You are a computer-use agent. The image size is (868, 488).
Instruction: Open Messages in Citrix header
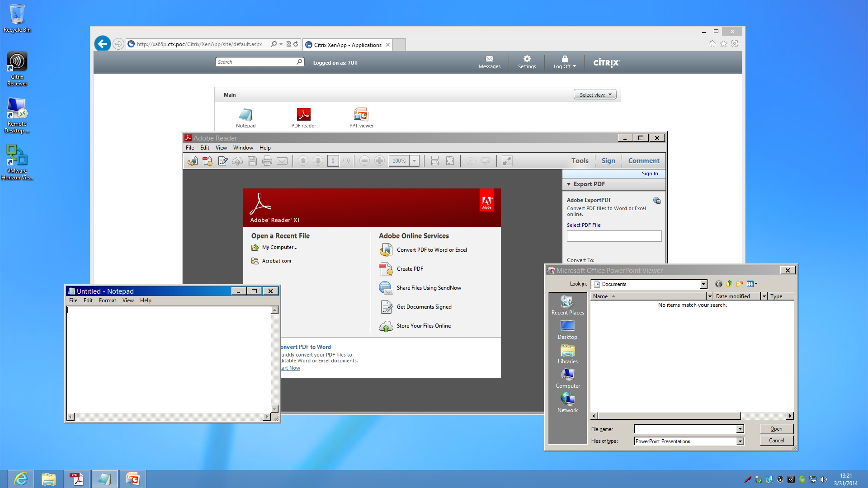pyautogui.click(x=490, y=62)
